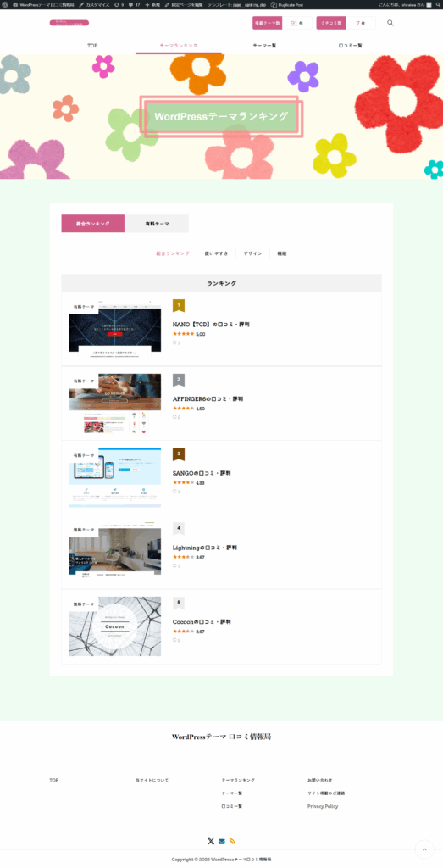Click TOP in footer menu
443x868 pixels.
point(53,780)
